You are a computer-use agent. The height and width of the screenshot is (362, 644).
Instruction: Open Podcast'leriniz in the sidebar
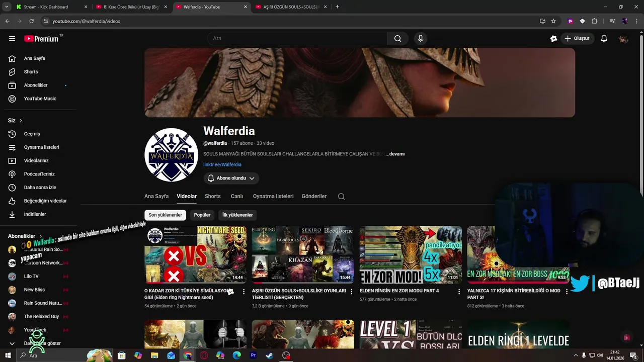coord(38,174)
